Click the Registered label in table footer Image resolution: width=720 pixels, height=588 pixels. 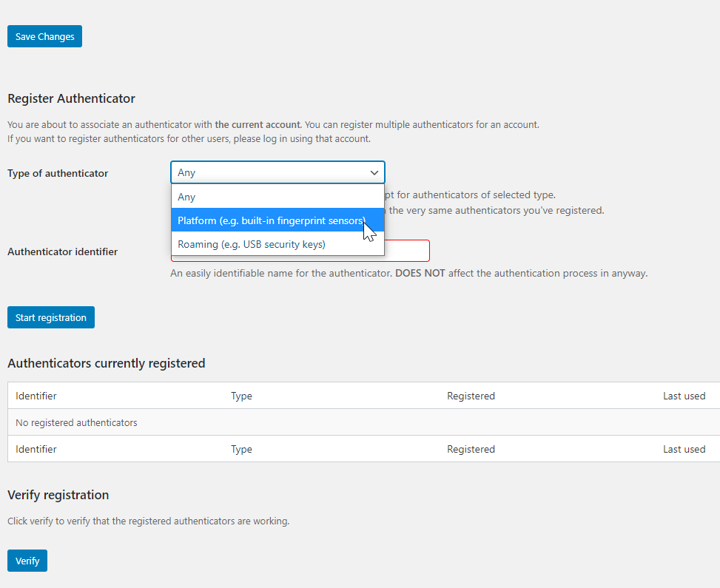pos(471,449)
